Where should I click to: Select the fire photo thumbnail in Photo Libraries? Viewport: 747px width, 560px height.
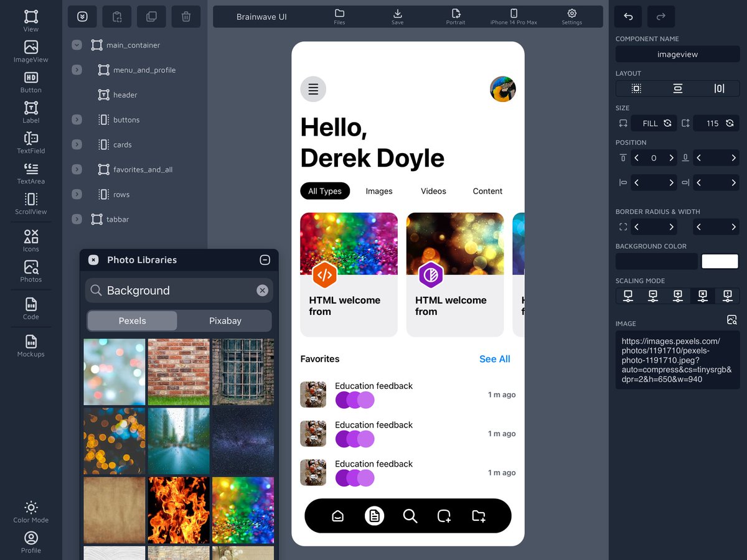179,510
